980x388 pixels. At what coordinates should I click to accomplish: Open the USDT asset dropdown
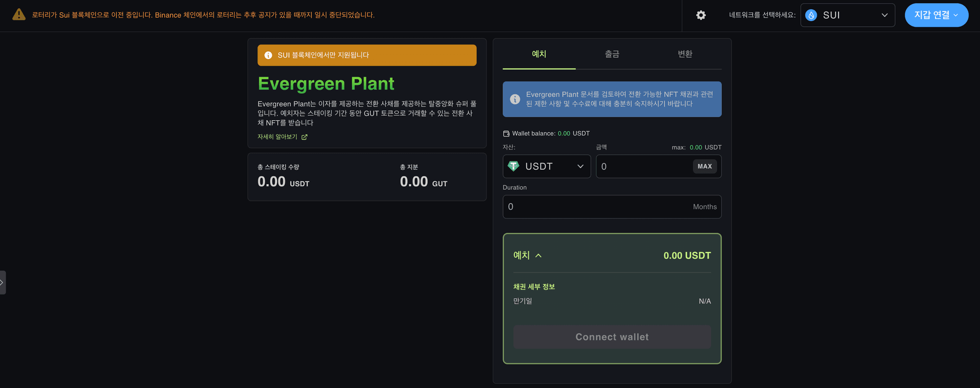click(x=546, y=166)
